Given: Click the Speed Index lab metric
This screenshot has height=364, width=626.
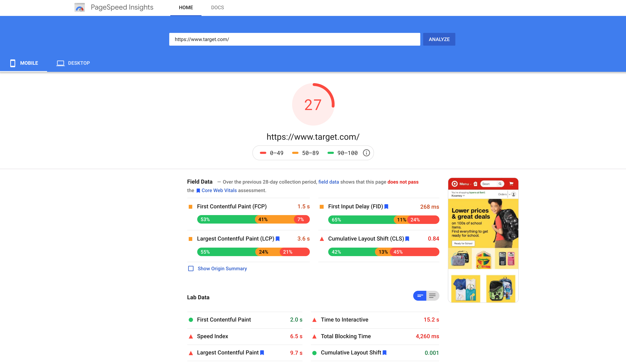Looking at the screenshot, I should (245, 336).
